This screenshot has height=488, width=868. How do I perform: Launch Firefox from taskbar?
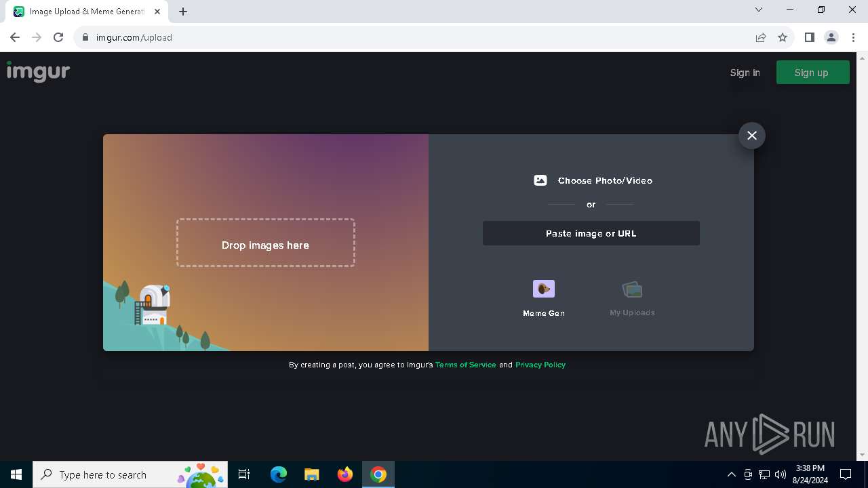coord(345,474)
